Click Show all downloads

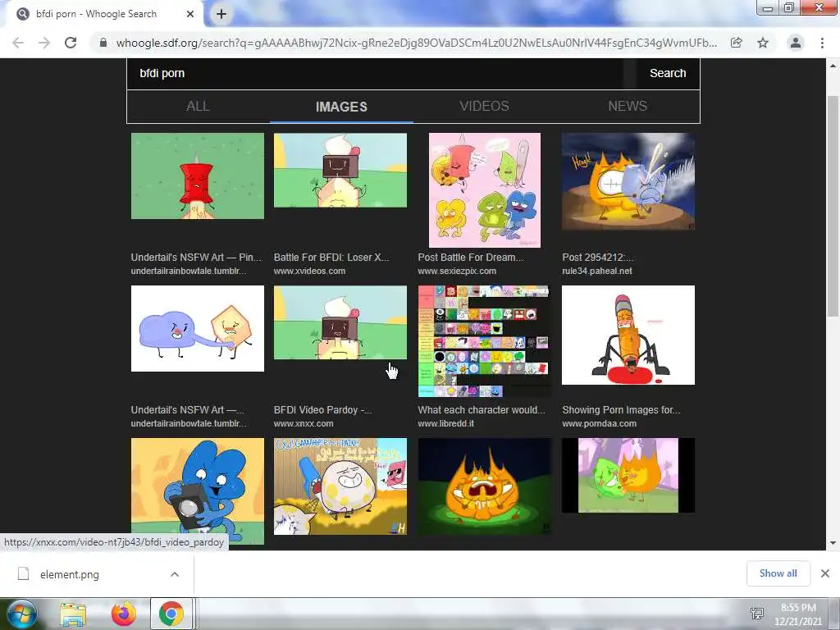(778, 573)
